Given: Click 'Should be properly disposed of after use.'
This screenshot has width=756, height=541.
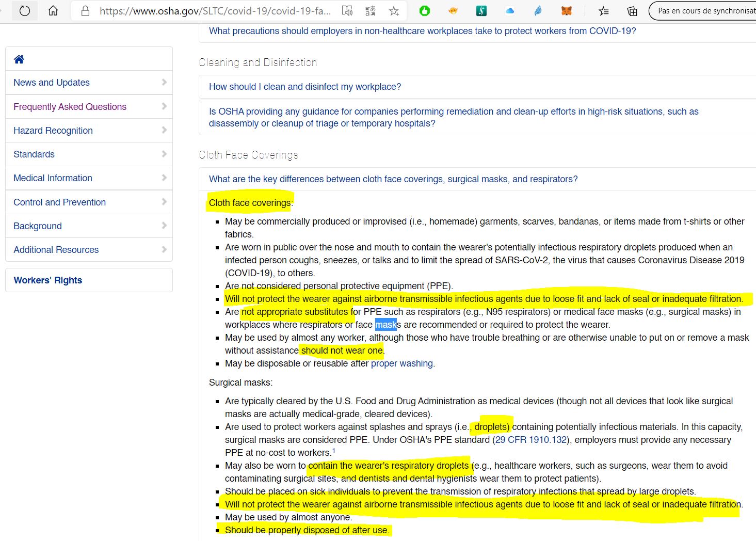Looking at the screenshot, I should pos(307,530).
